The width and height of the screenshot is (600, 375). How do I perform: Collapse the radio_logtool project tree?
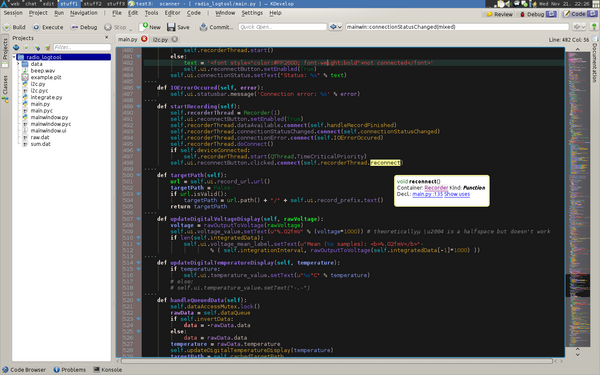[x=14, y=57]
